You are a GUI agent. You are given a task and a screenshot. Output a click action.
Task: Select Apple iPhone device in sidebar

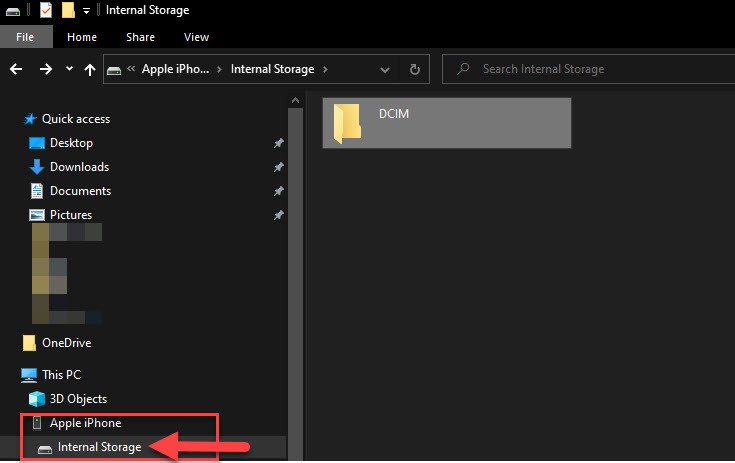(85, 423)
